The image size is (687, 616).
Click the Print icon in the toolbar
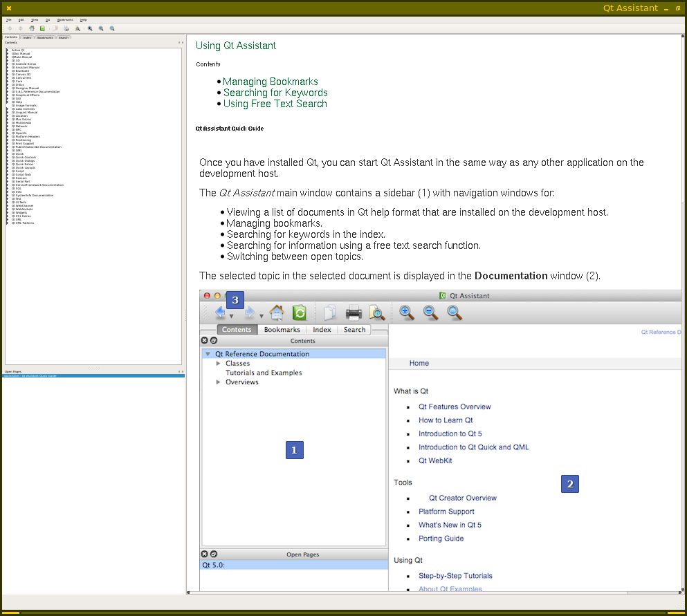[x=66, y=28]
